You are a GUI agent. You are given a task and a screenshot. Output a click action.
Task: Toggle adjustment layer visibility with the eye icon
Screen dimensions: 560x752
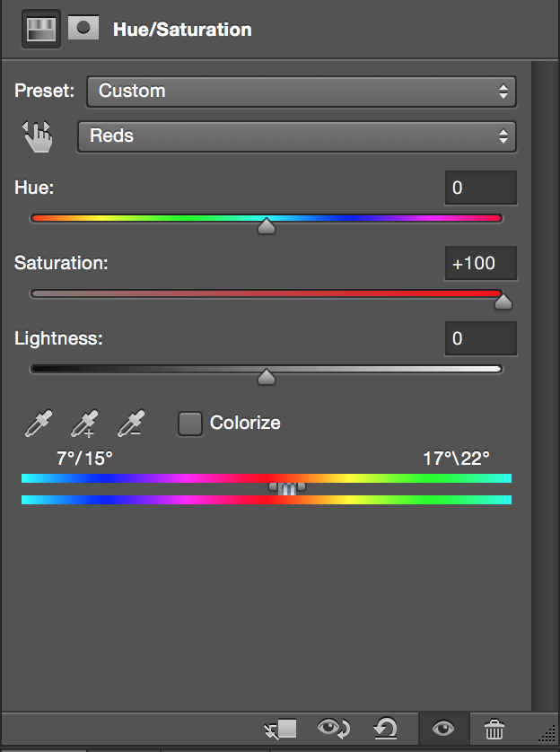tap(443, 729)
